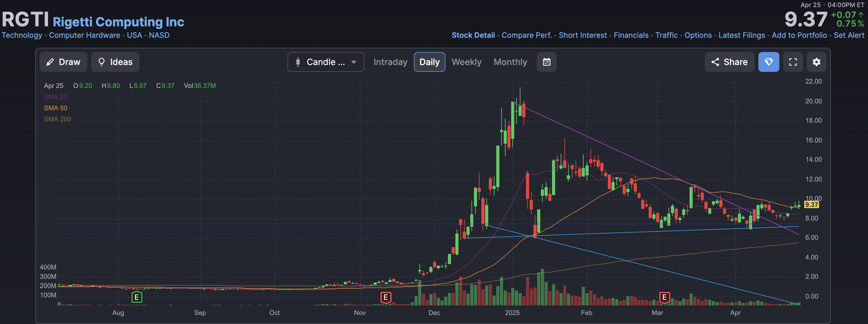Click the H 9.80 high value
Viewport: 868px width, 324px height.
click(x=111, y=85)
